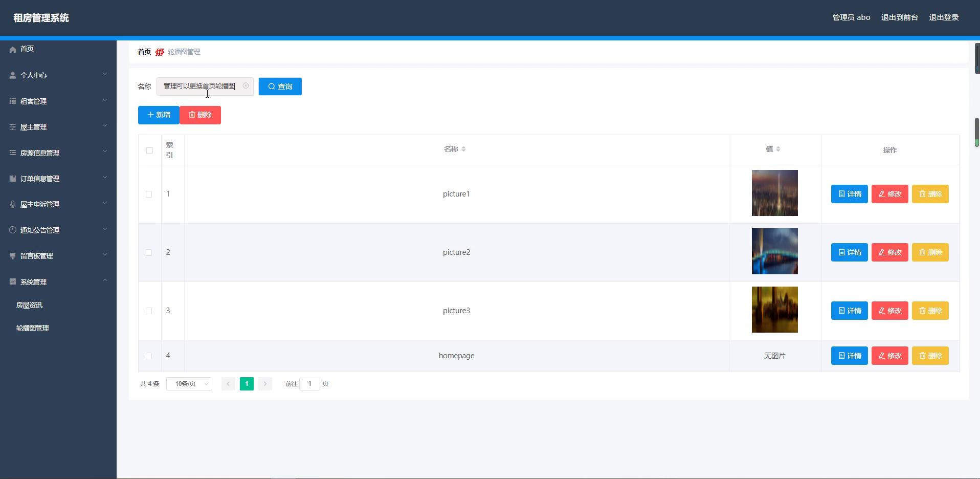Toggle the select-all checkbox in table header
This screenshot has width=980, height=479.
coord(149,150)
